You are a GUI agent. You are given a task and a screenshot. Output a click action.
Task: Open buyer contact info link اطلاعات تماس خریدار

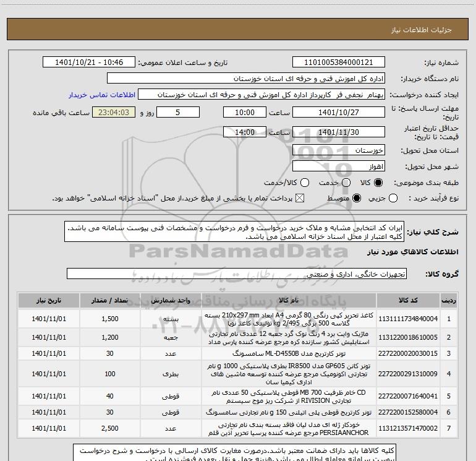pyautogui.click(x=102, y=95)
